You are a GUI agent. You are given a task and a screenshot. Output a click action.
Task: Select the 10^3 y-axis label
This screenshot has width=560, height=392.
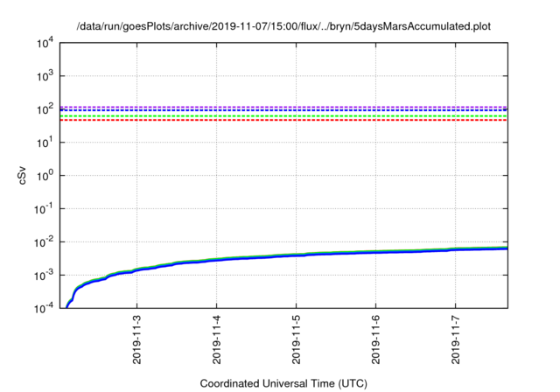[x=45, y=76]
